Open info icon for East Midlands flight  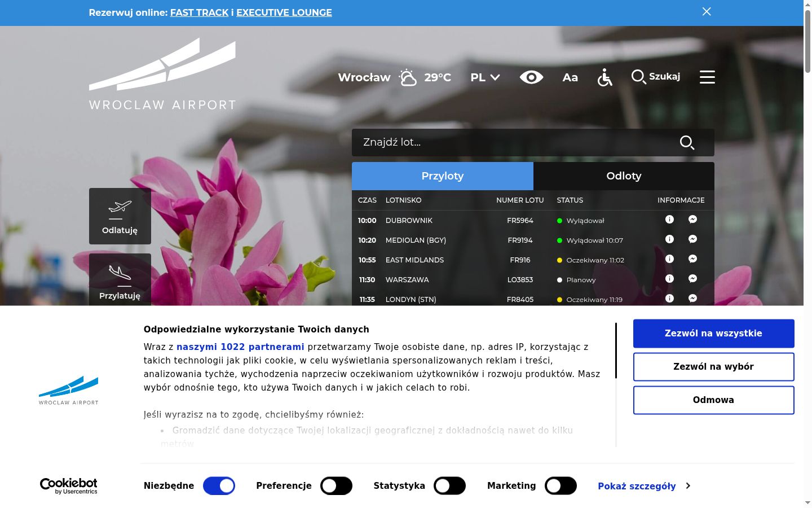pos(669,259)
